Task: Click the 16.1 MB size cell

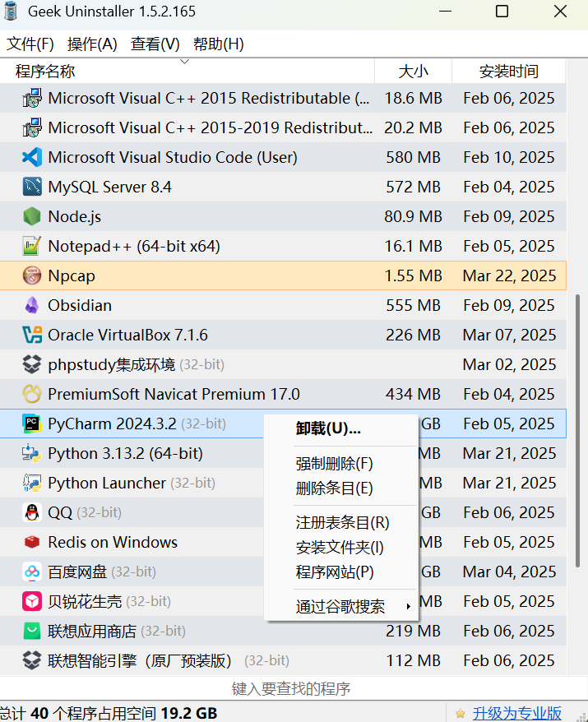Action: point(413,246)
